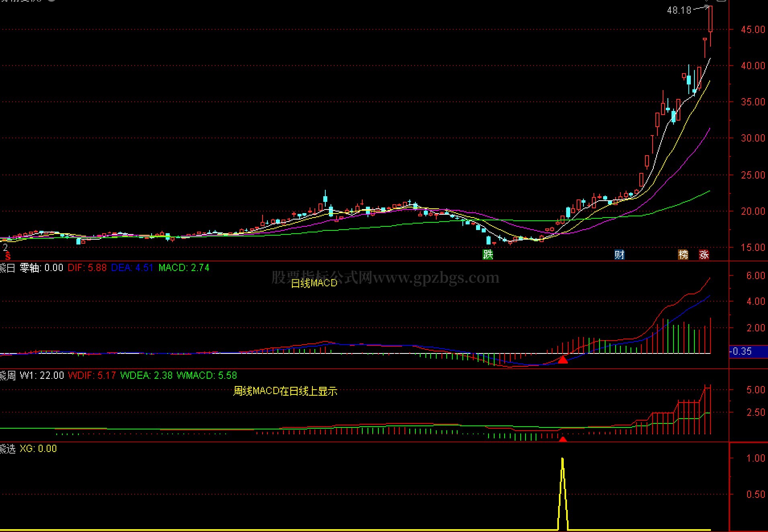Click the red S marker at chart start
The image size is (768, 532).
point(8,257)
